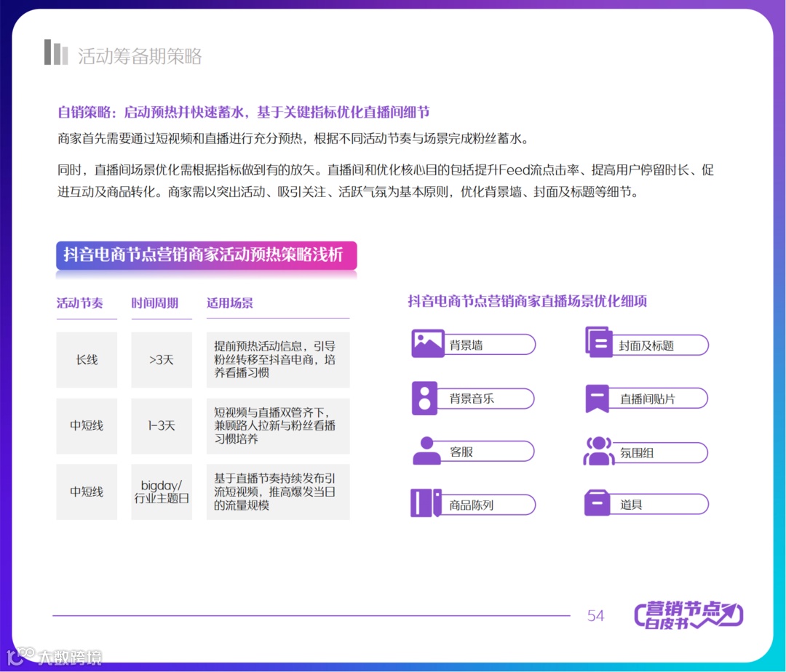Click the 抖音电商节点营销商家活动预热策略浅析 banner
786x672 pixels.
tap(207, 255)
